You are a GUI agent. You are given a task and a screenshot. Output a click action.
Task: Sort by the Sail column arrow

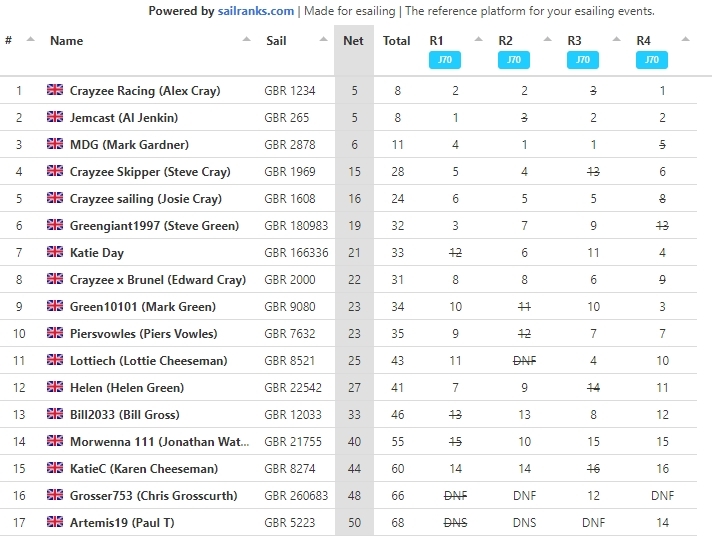(323, 39)
